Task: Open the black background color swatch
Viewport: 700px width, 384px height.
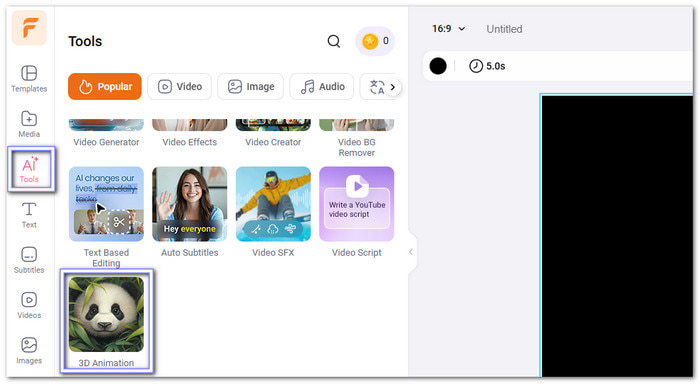Action: click(x=438, y=66)
